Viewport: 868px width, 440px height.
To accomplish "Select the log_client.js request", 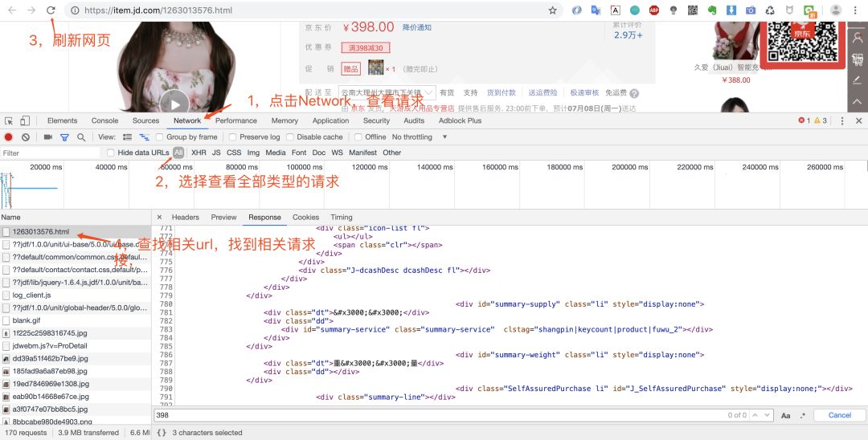I will pyautogui.click(x=76, y=295).
